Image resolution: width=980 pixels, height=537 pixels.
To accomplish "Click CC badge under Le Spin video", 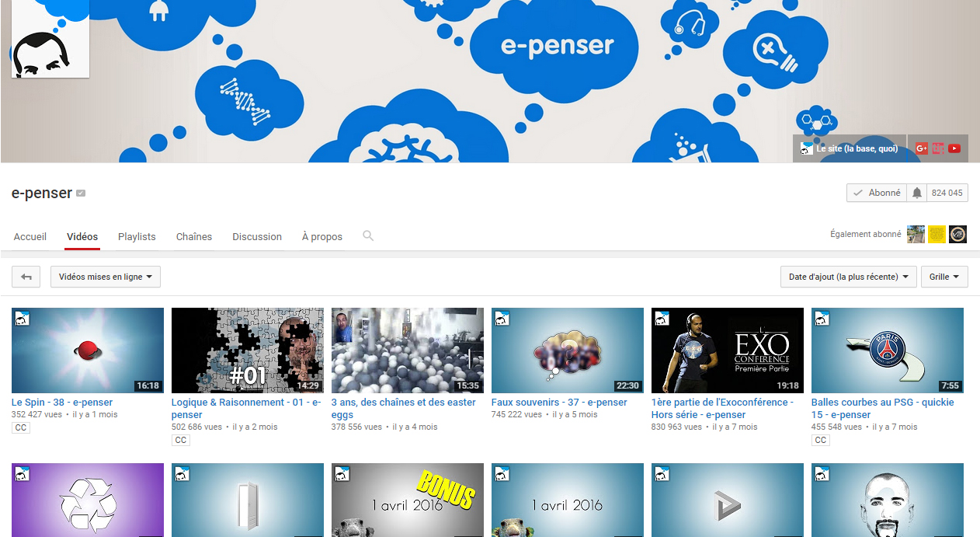I will point(21,427).
